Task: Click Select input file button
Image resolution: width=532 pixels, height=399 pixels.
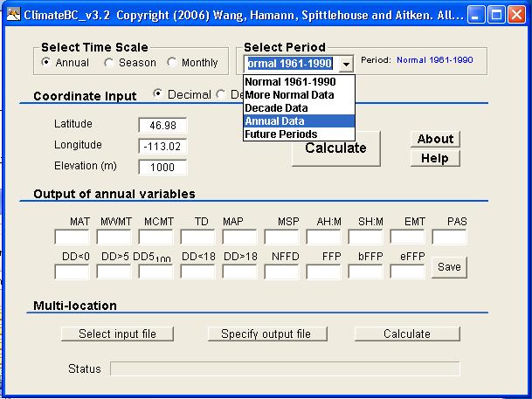Action: pyautogui.click(x=118, y=334)
